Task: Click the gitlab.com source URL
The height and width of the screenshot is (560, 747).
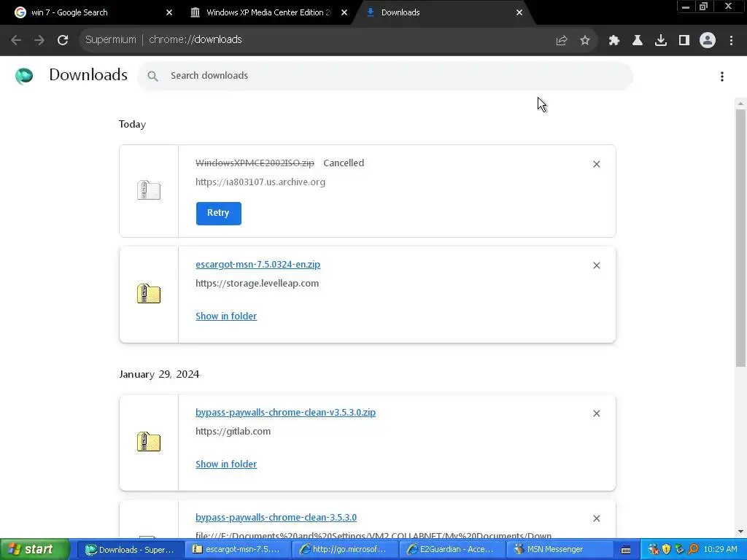Action: (233, 432)
